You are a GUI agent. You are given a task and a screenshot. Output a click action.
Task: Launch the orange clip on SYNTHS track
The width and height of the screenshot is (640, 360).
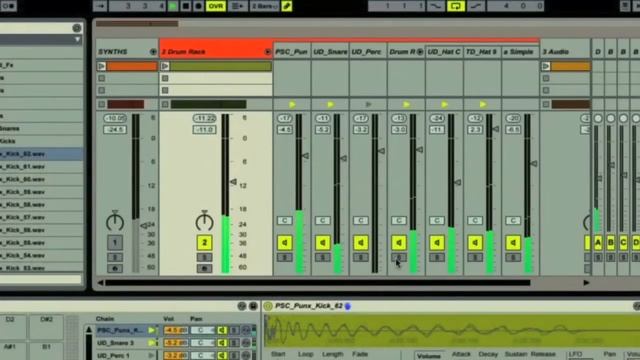(x=102, y=66)
